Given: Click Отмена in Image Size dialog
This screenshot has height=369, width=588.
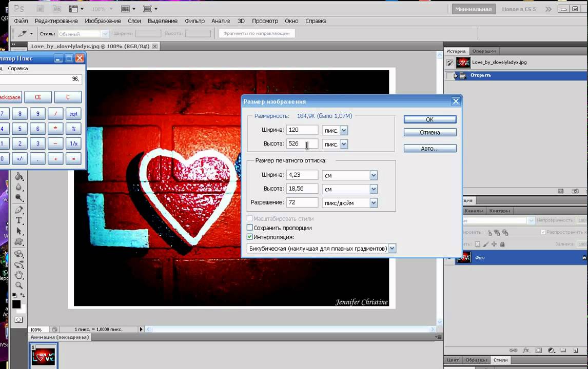Looking at the screenshot, I should tap(430, 132).
